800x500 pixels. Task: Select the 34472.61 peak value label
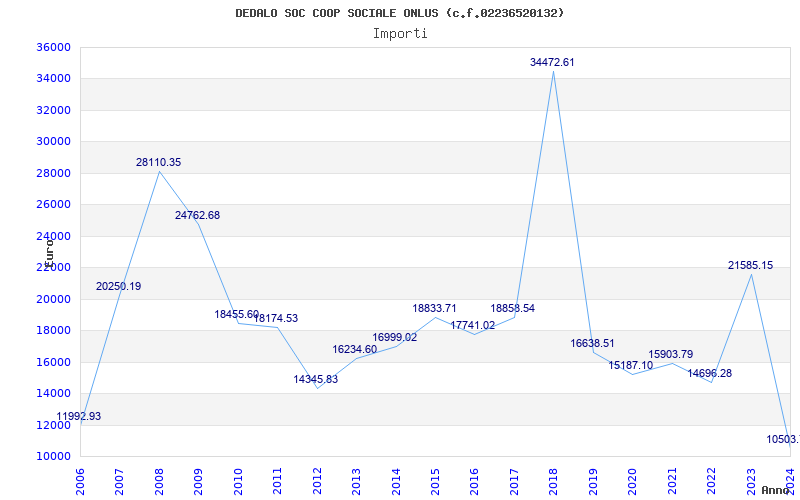[552, 62]
